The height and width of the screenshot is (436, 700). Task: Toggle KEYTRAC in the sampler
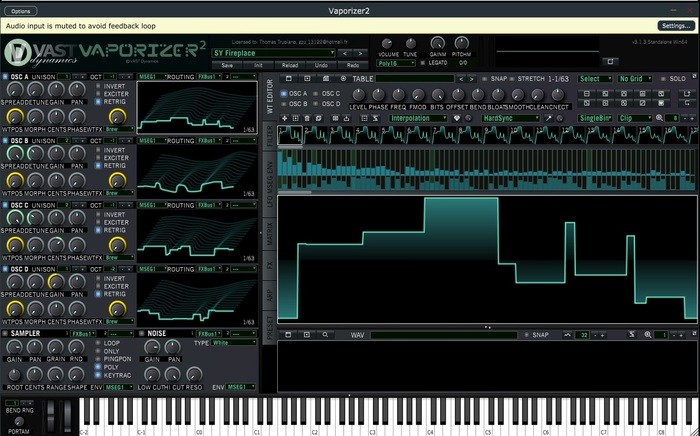pyautogui.click(x=98, y=375)
